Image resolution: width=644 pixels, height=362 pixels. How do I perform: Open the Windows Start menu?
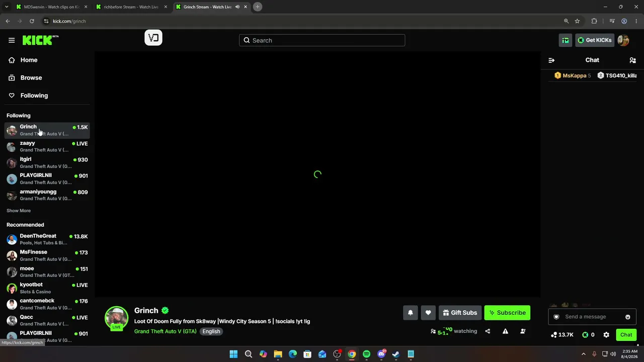(233, 354)
